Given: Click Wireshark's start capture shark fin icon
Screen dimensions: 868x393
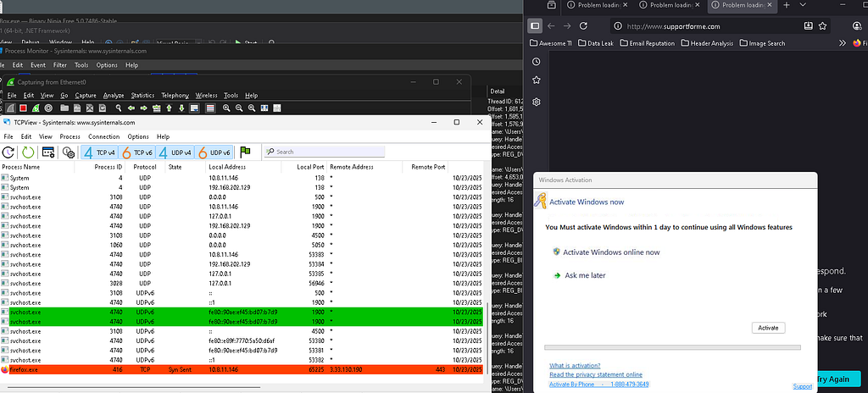Looking at the screenshot, I should click(x=10, y=108).
